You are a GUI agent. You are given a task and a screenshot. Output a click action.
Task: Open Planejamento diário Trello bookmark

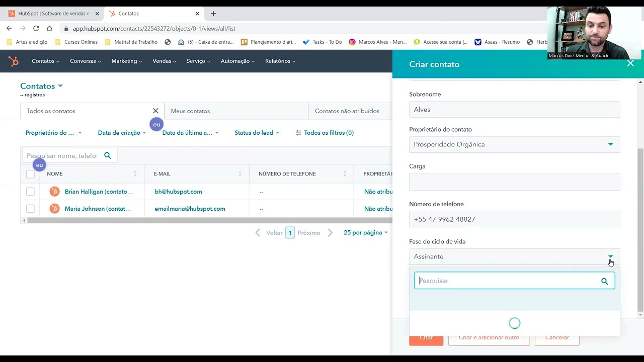pos(269,42)
